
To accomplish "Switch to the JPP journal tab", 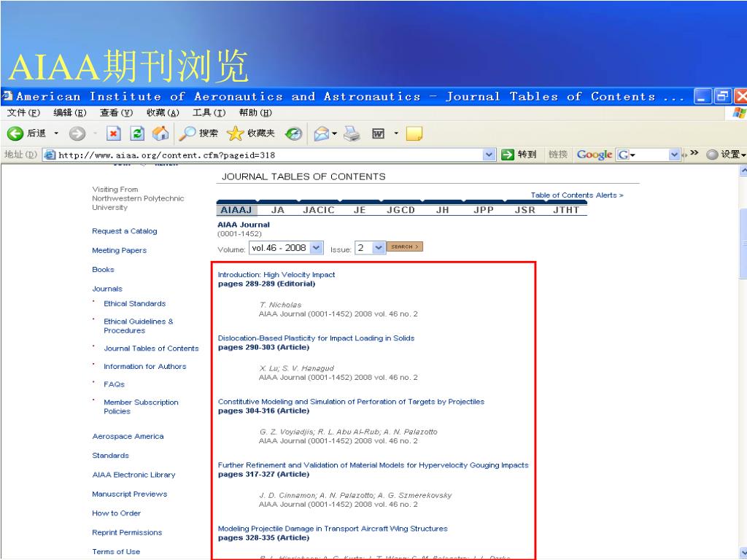I will tap(484, 210).
